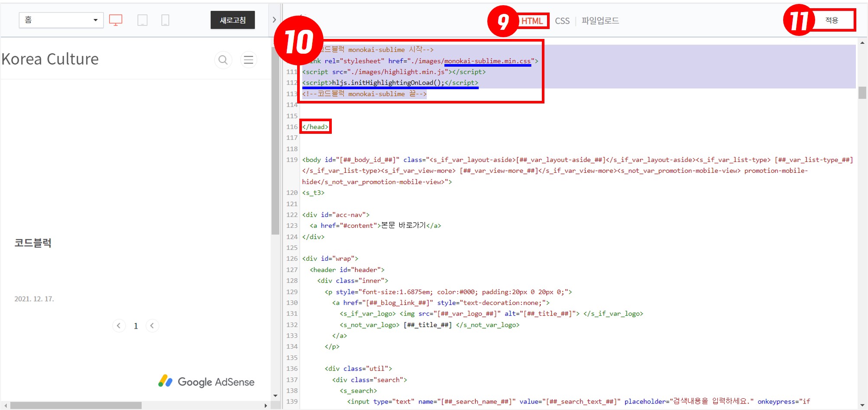Switch to the HTML tab

click(x=532, y=21)
